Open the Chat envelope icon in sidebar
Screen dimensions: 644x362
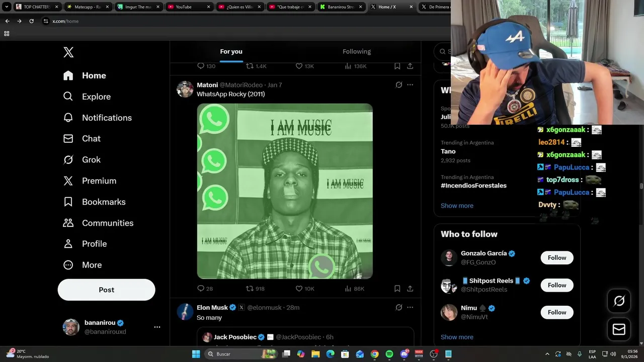click(x=68, y=138)
